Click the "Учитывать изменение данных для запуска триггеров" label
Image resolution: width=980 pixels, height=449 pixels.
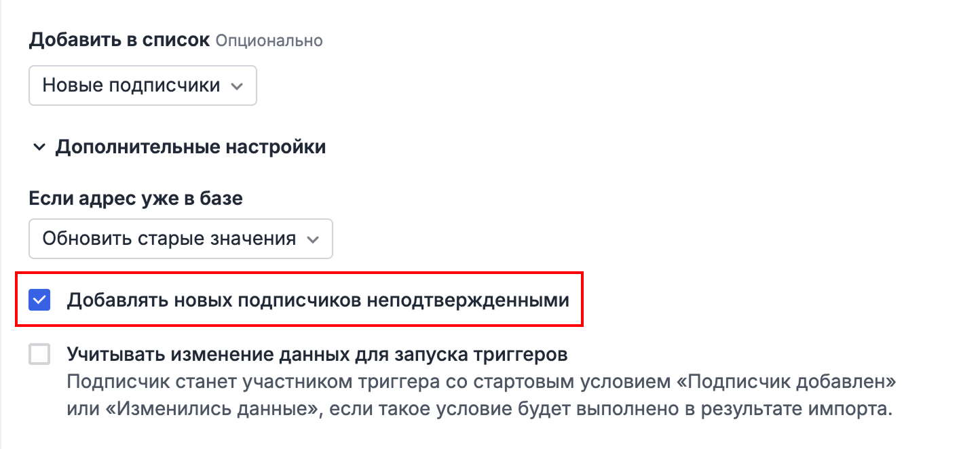[x=317, y=354]
